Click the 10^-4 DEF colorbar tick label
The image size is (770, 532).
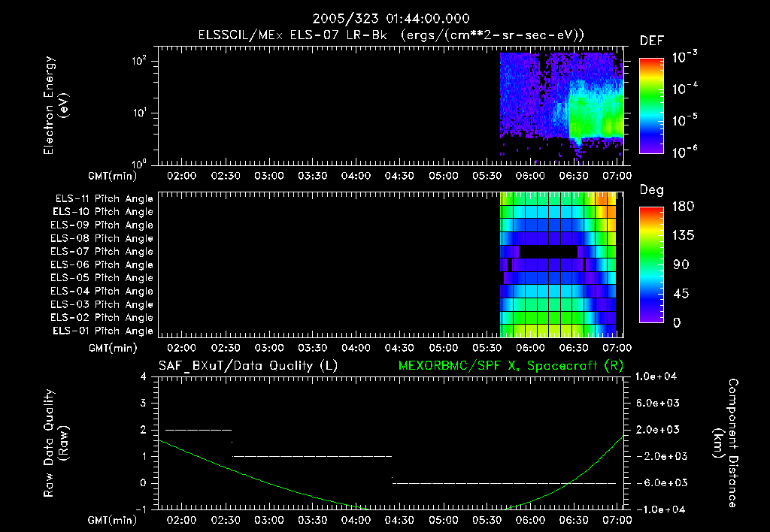[x=684, y=89]
